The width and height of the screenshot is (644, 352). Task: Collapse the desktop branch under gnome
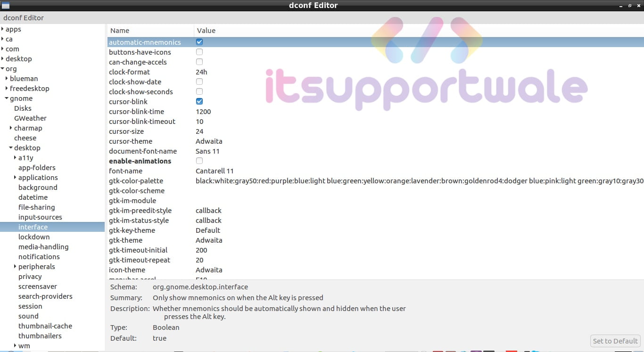(x=10, y=147)
